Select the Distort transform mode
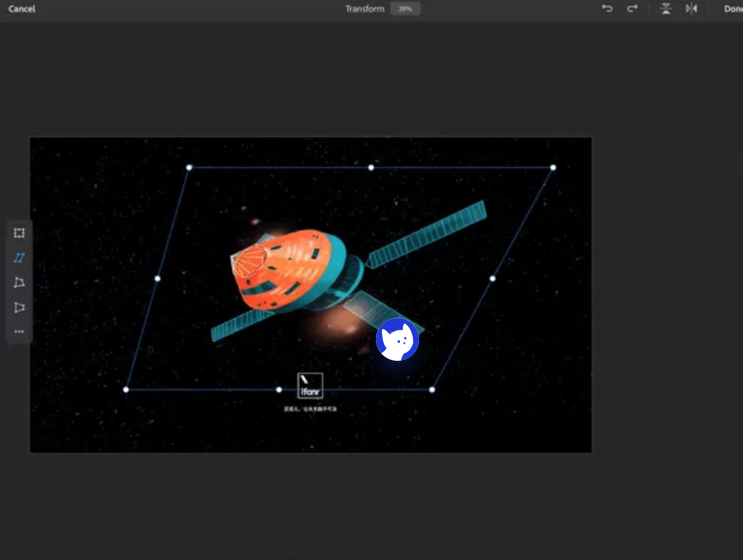743x560 pixels. pyautogui.click(x=19, y=282)
